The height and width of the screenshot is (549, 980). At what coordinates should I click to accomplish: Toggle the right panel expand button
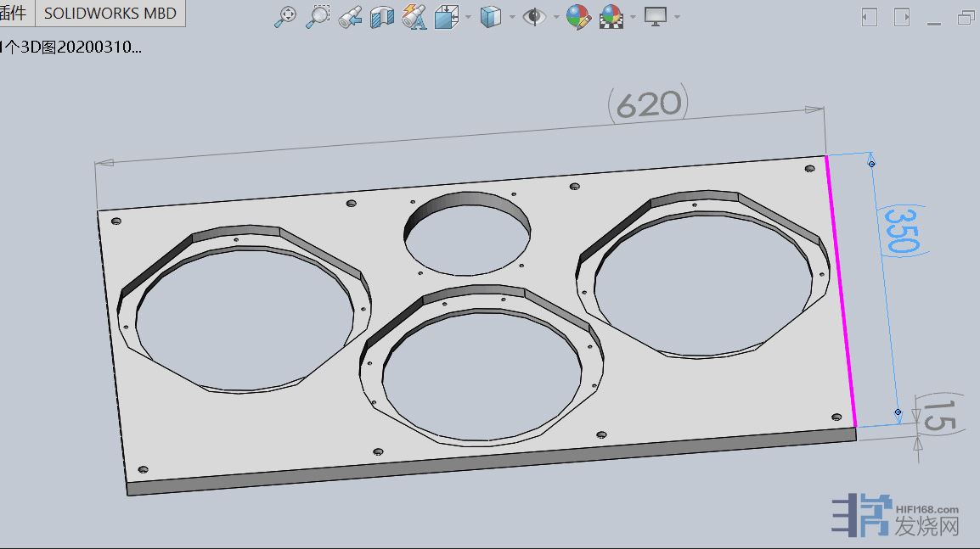point(902,16)
